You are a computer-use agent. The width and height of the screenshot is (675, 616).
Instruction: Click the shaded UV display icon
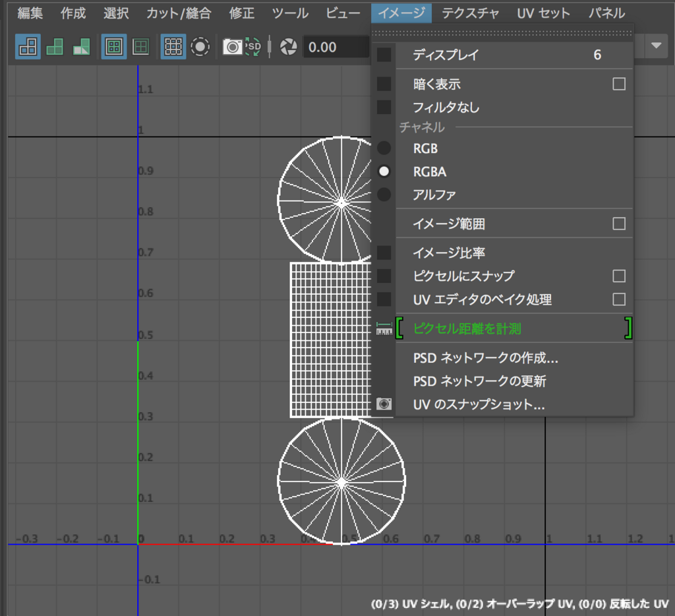pos(53,46)
